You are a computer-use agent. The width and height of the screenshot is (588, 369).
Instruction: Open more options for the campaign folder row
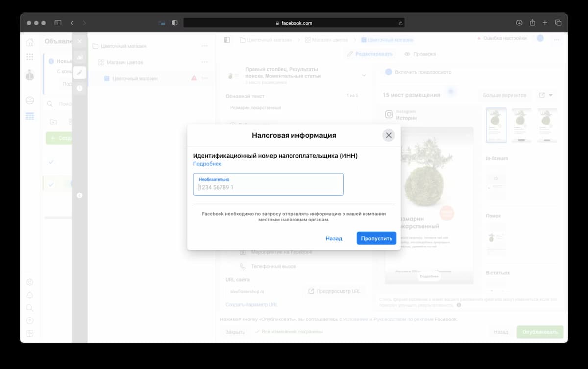pos(204,46)
